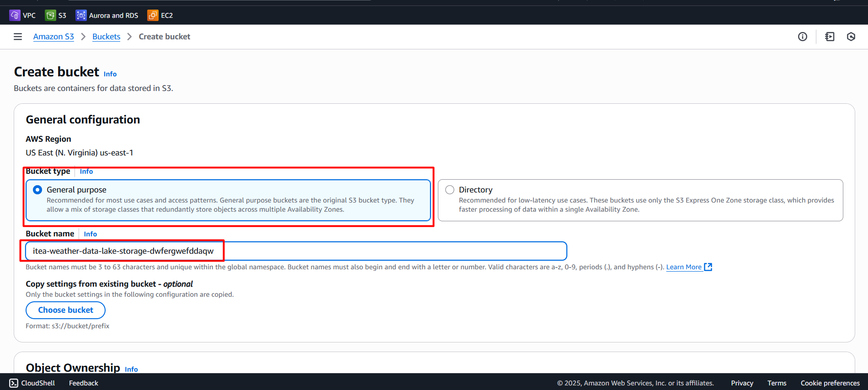Click the circled info panel icon

point(802,37)
